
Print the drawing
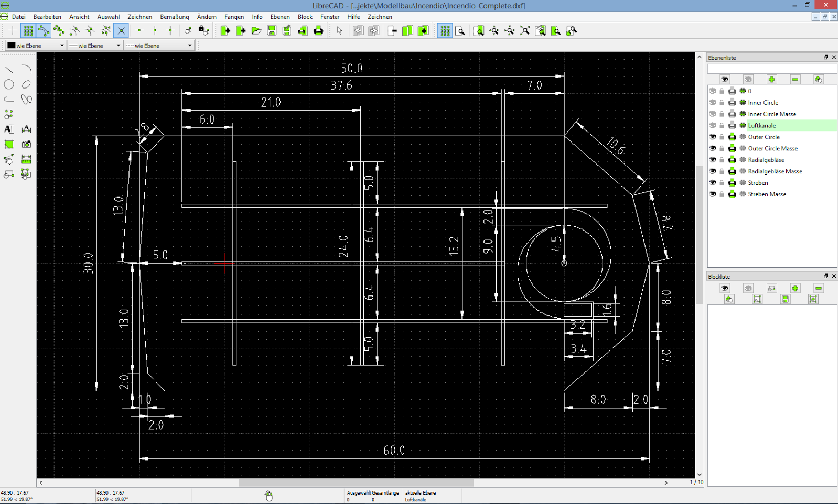pyautogui.click(x=318, y=31)
